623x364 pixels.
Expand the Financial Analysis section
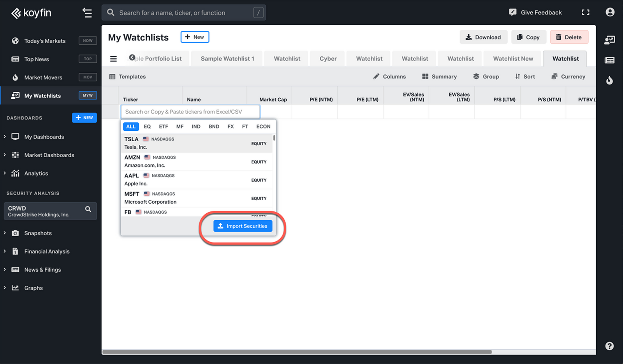pos(47,251)
